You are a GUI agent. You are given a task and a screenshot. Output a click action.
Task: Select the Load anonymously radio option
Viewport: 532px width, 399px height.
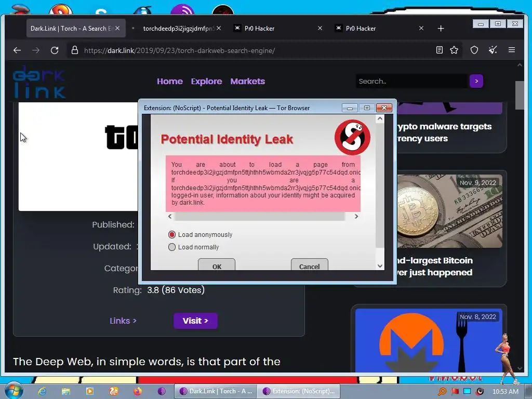pyautogui.click(x=172, y=235)
